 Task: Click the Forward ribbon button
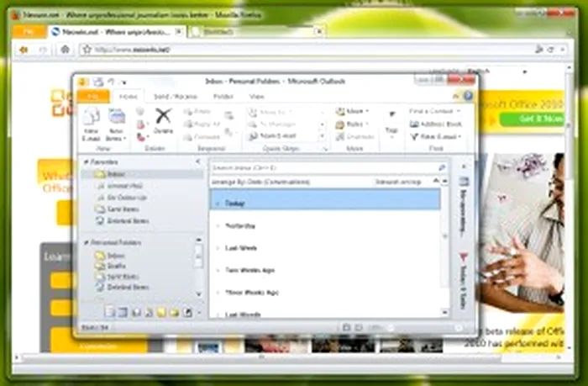click(202, 137)
